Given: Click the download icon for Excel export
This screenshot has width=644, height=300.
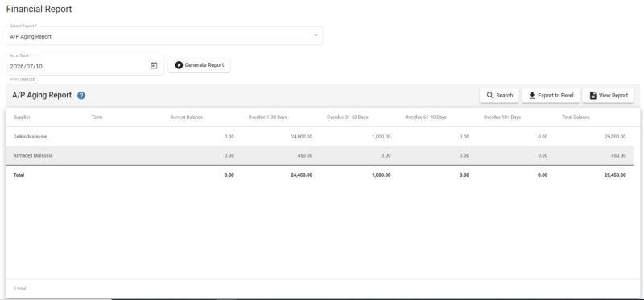Looking at the screenshot, I should pos(532,95).
